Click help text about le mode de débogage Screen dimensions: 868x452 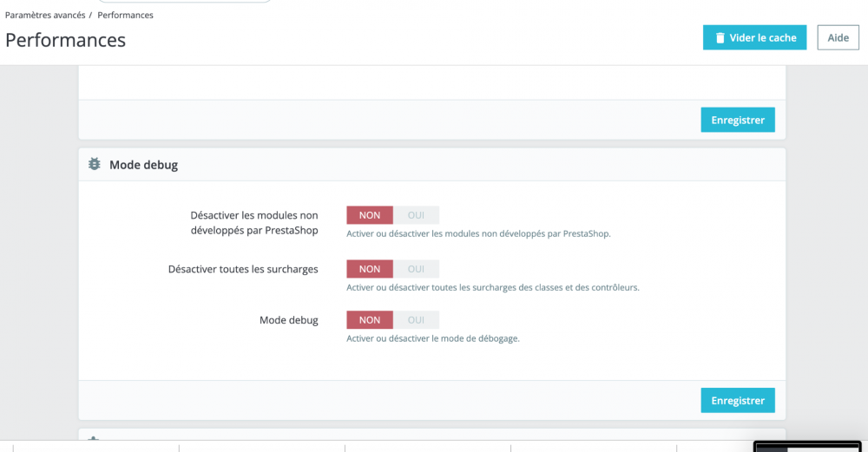pos(433,338)
